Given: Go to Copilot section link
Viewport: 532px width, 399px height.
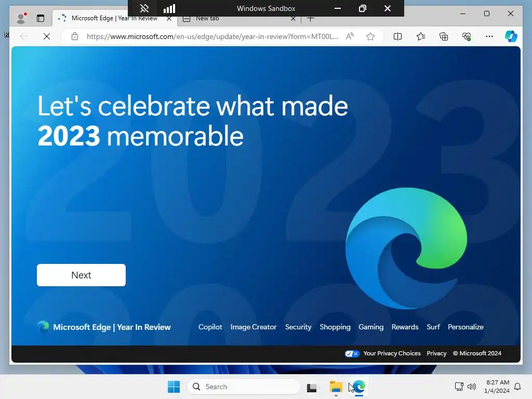Looking at the screenshot, I should pos(210,327).
